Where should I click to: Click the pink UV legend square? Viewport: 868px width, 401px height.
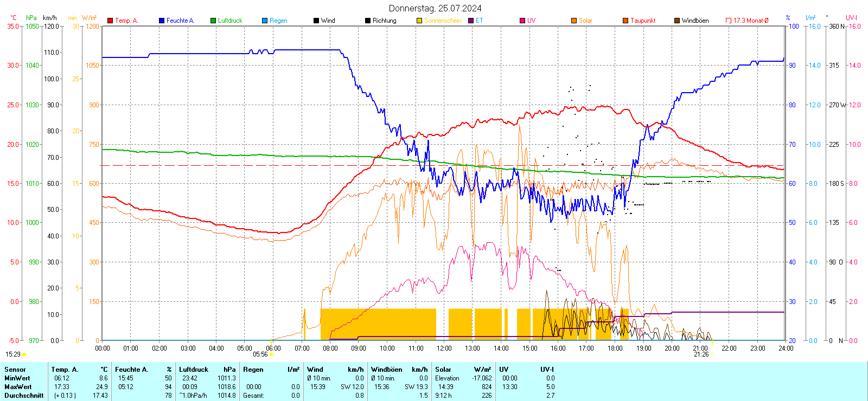point(522,21)
